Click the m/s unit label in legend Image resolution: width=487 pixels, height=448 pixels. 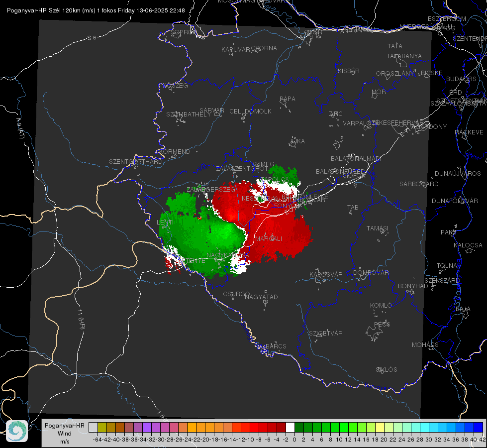[x=64, y=442]
